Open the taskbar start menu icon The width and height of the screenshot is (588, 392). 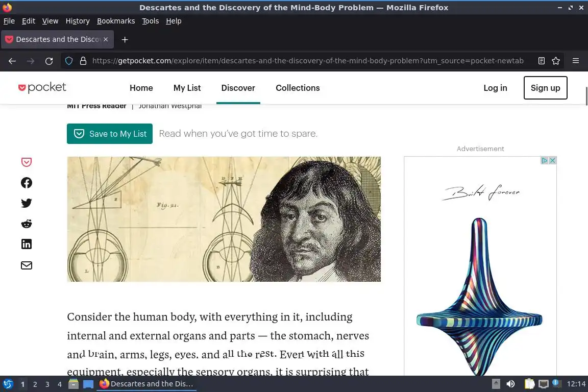[x=8, y=384]
